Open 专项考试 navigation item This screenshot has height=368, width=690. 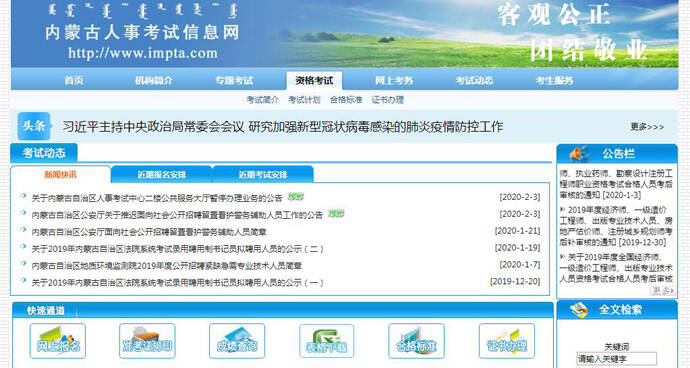point(234,81)
